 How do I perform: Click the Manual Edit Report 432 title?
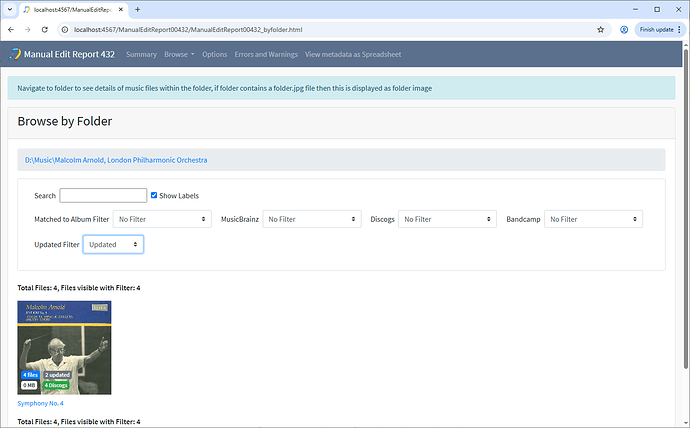(69, 54)
